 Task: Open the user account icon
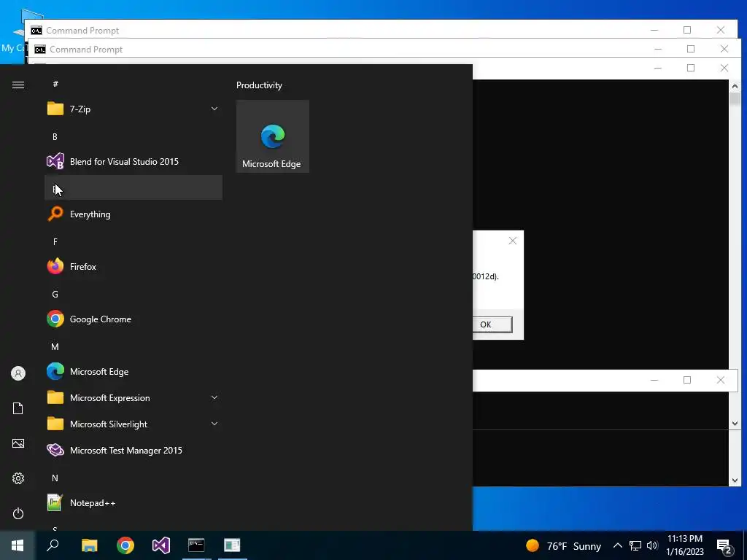click(x=18, y=373)
